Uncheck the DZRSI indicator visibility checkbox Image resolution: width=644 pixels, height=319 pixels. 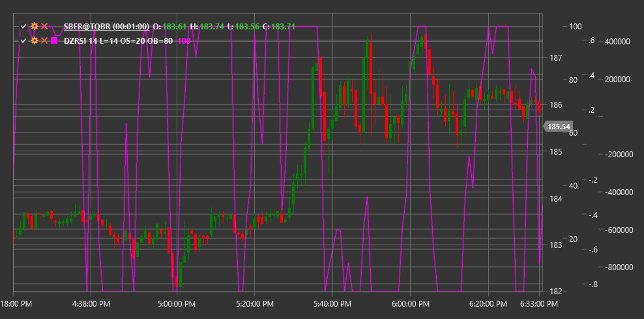[x=24, y=40]
